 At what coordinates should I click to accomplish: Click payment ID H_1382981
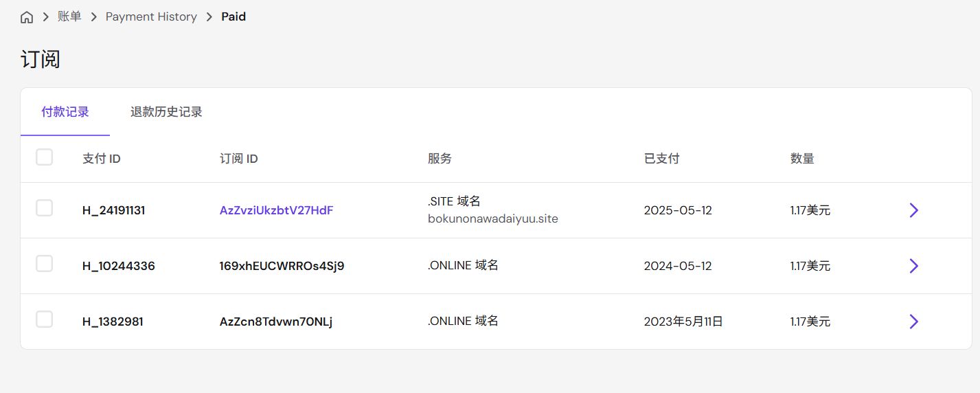[x=113, y=322]
